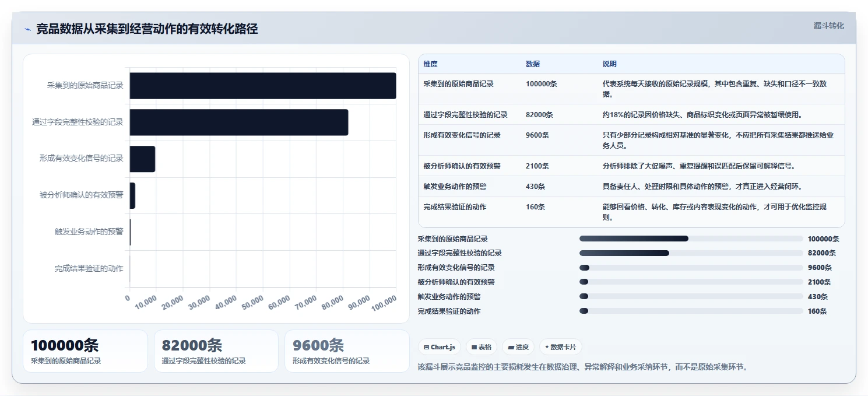Select the 数据卡片 chip
This screenshot has height=396, width=868.
click(x=560, y=347)
